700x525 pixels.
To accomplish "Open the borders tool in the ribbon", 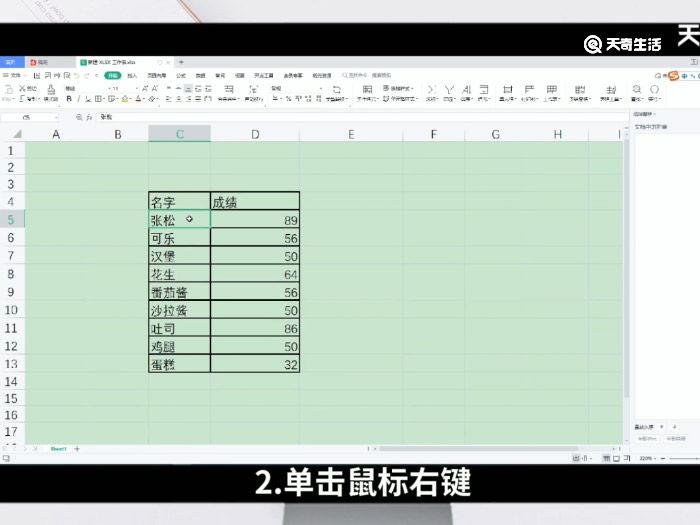I will click(98, 99).
